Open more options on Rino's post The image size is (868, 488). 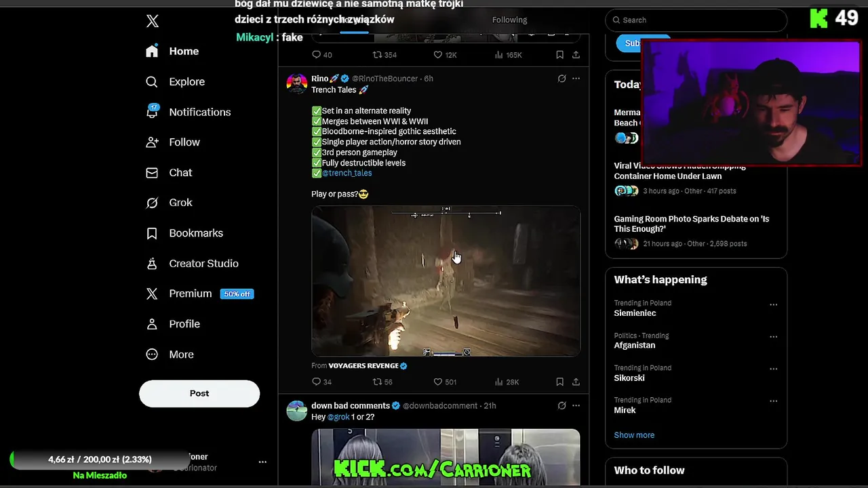pyautogui.click(x=576, y=79)
